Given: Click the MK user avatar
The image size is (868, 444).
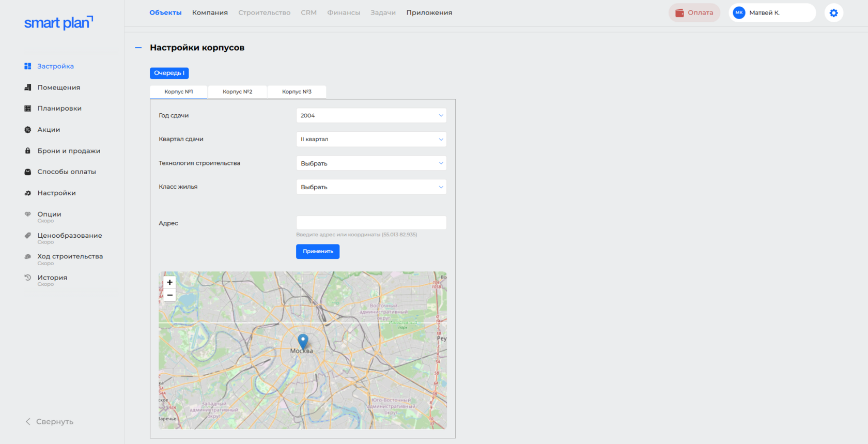Looking at the screenshot, I should click(739, 13).
